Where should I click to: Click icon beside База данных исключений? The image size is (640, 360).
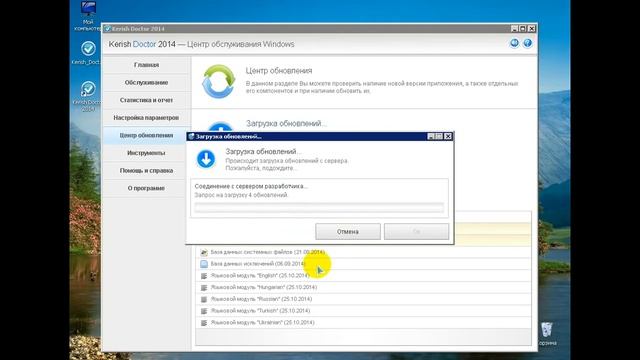[204, 264]
